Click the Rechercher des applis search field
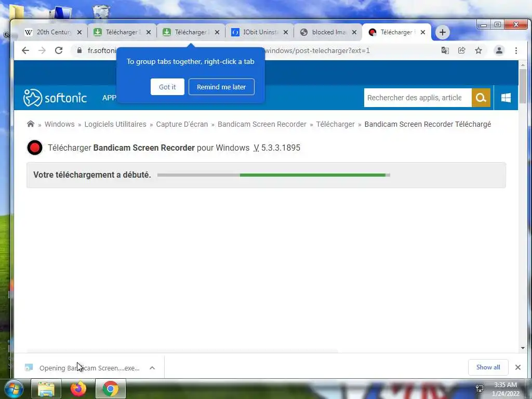 pos(418,98)
